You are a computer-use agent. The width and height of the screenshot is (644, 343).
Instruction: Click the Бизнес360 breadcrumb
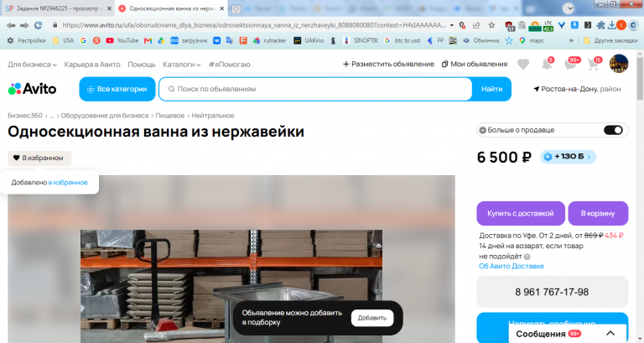25,116
